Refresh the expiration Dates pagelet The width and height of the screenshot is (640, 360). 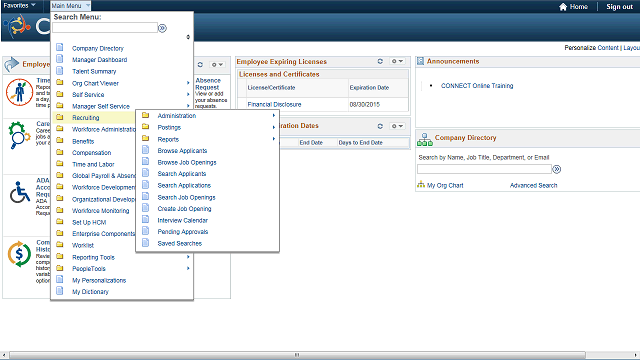pos(380,126)
